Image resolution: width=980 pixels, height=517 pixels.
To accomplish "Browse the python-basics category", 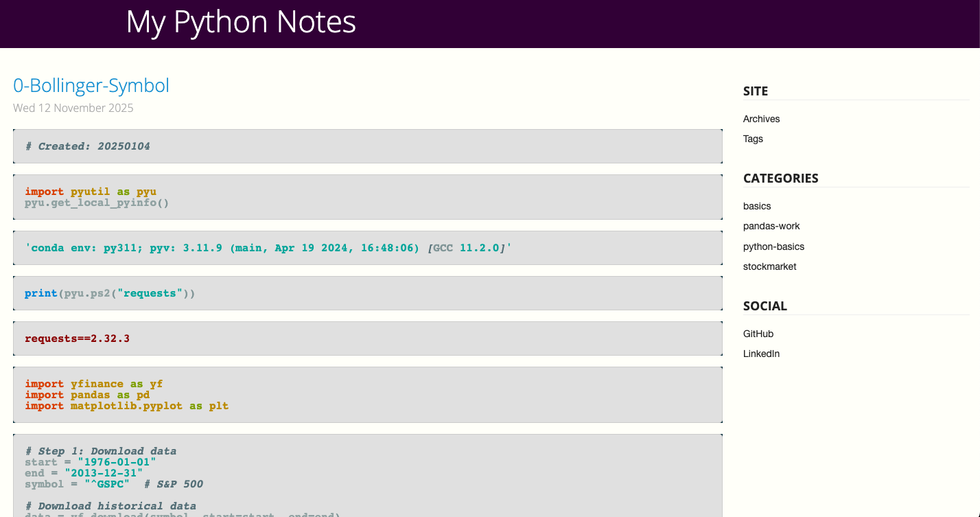I will (x=773, y=246).
